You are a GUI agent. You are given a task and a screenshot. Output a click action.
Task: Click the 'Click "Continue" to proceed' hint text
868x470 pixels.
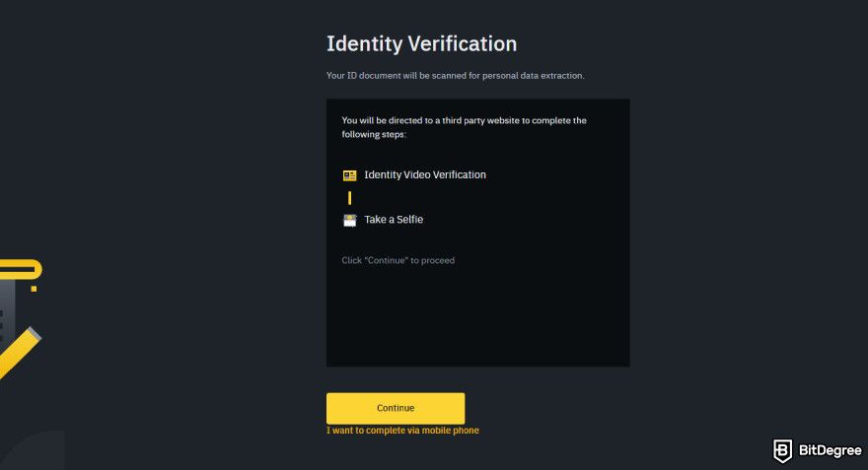pyautogui.click(x=398, y=260)
